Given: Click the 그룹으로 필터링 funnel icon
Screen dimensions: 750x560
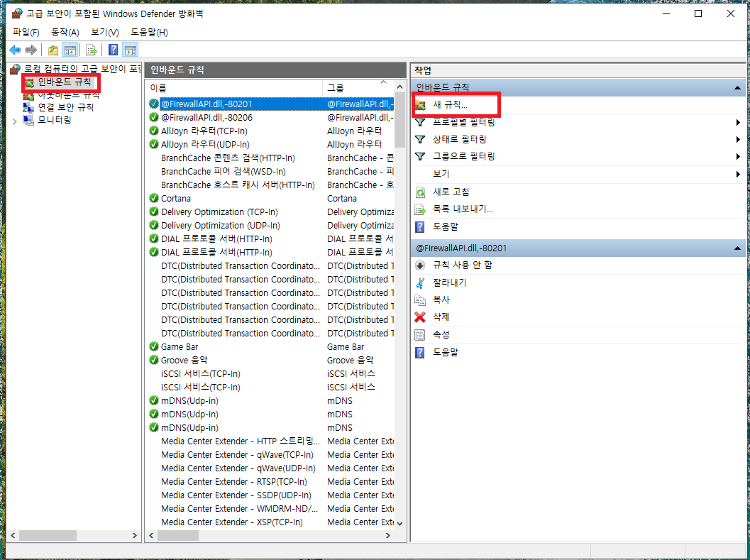Looking at the screenshot, I should point(420,157).
